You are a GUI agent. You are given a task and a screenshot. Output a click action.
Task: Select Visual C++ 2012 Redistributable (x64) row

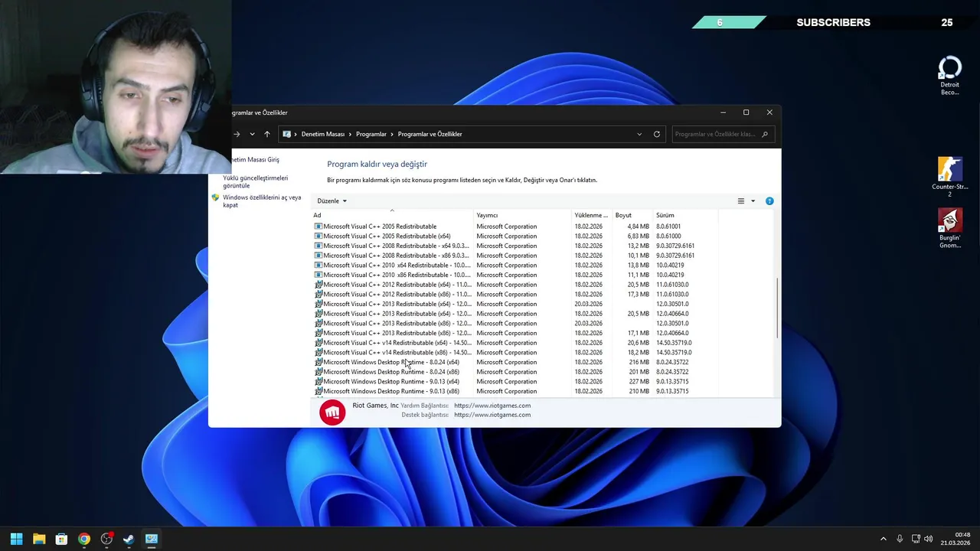click(514, 285)
